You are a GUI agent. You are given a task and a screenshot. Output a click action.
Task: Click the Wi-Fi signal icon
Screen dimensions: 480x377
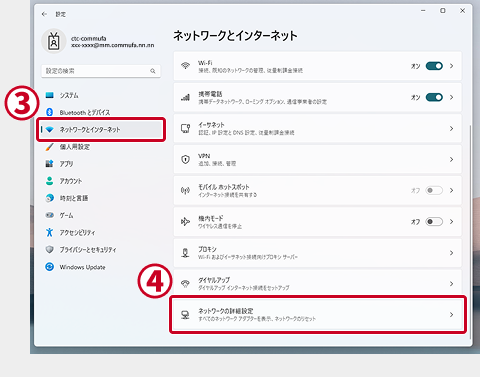(185, 66)
